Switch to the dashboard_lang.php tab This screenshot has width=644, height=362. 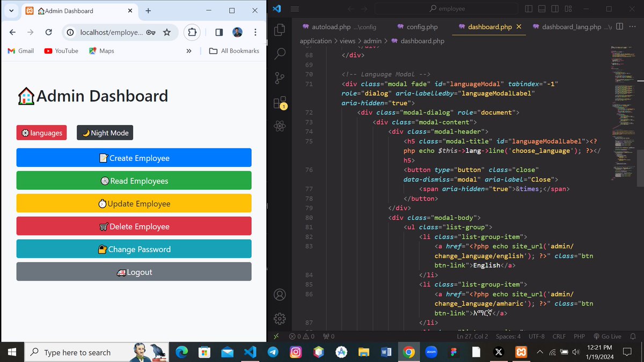pyautogui.click(x=571, y=27)
